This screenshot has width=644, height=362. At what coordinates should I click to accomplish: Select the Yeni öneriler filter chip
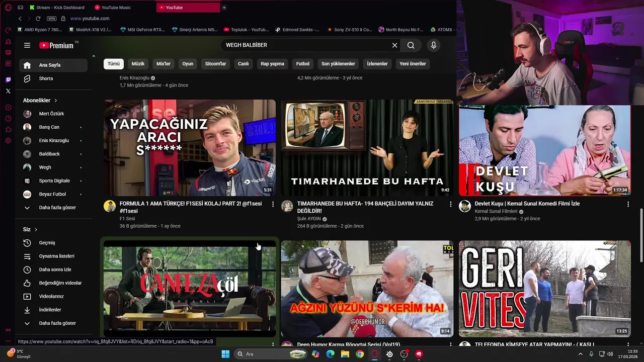coord(413,64)
